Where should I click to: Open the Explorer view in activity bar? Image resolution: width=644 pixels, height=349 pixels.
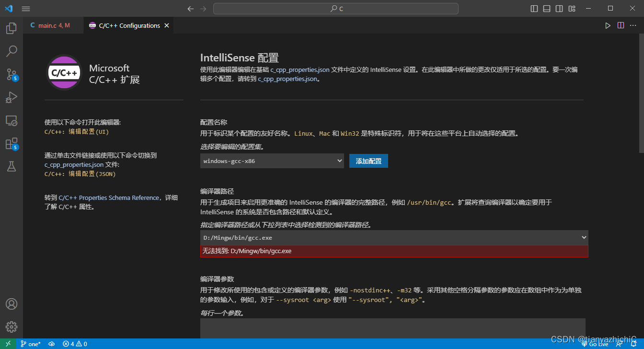(x=11, y=28)
